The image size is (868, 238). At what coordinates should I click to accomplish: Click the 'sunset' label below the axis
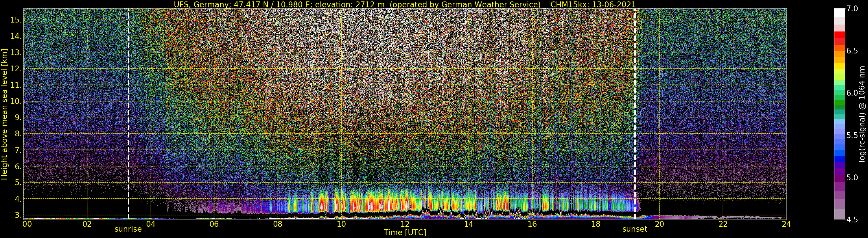pos(635,229)
